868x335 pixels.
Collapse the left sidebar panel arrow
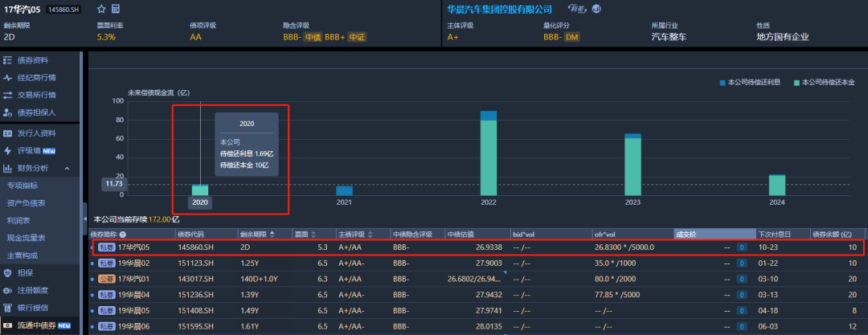[x=84, y=219]
